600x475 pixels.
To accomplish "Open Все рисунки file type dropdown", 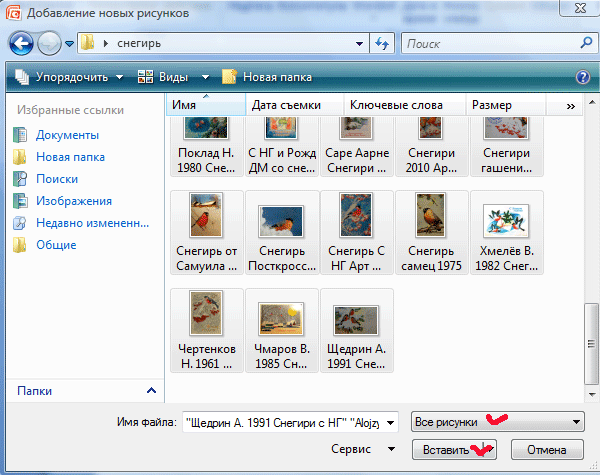I will (497, 422).
